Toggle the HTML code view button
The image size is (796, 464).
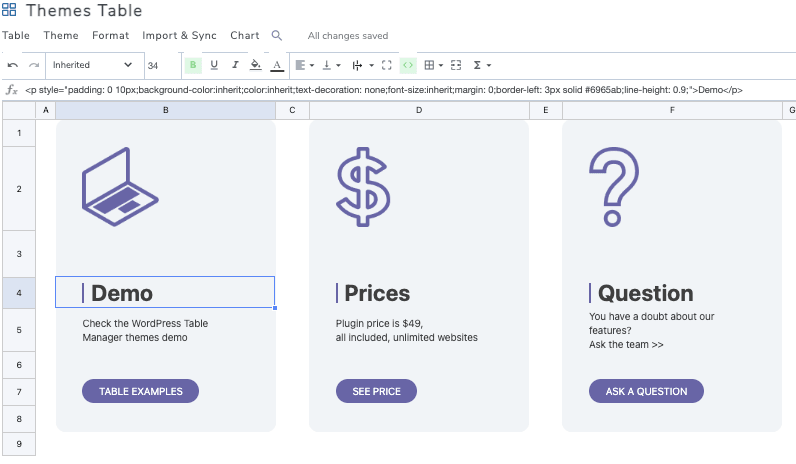[408, 65]
